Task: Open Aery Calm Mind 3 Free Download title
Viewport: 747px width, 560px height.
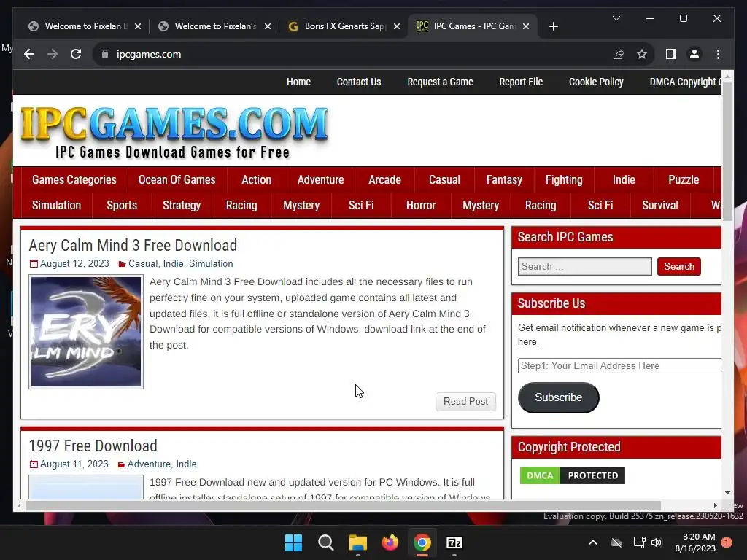Action: [133, 245]
